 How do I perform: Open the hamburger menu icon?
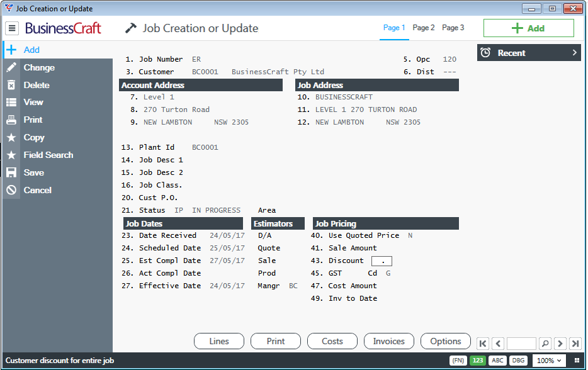coord(12,28)
